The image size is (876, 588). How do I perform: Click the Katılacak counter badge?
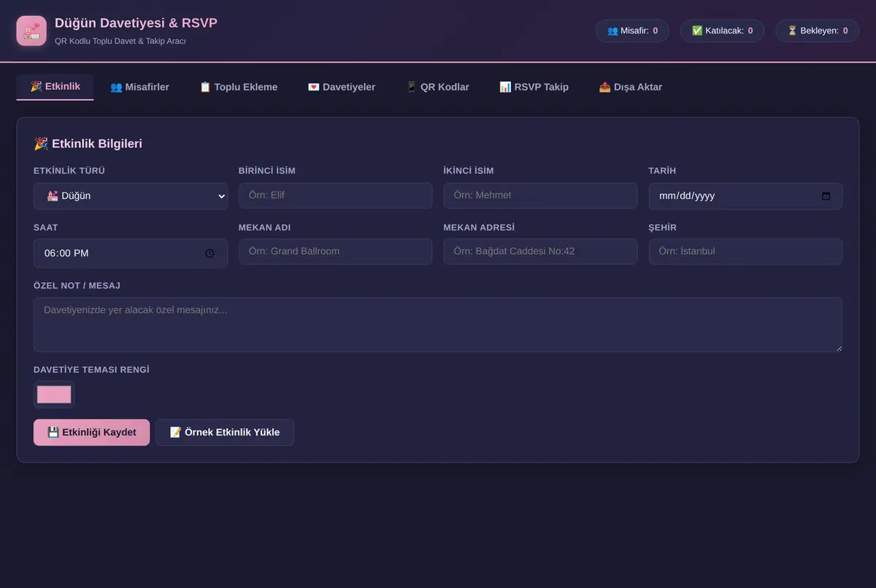(722, 31)
